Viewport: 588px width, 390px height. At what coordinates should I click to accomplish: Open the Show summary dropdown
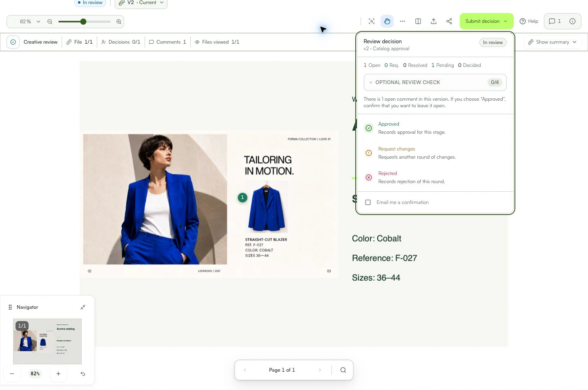point(552,42)
